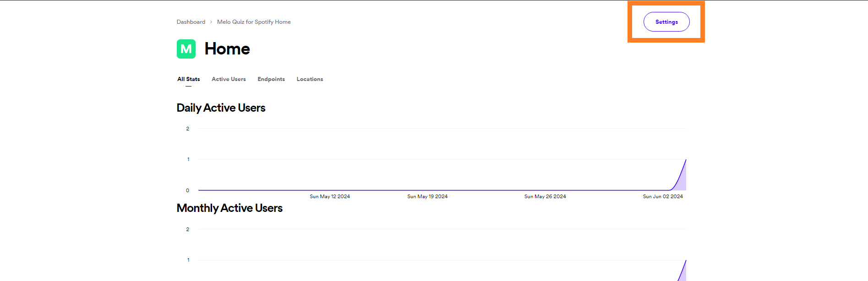The height and width of the screenshot is (281, 868).
Task: Open the Settings button
Action: pyautogui.click(x=666, y=22)
